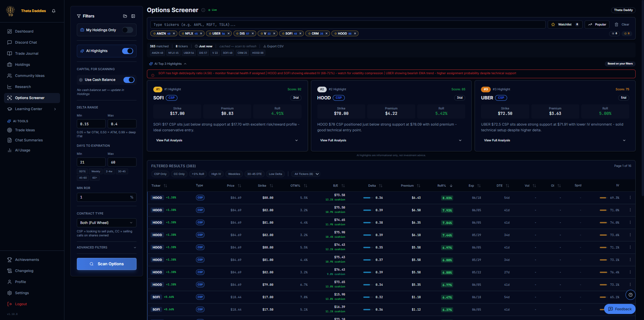The image size is (644, 320).
Task: Open the All Tickers (8) dropdown
Action: (x=306, y=174)
